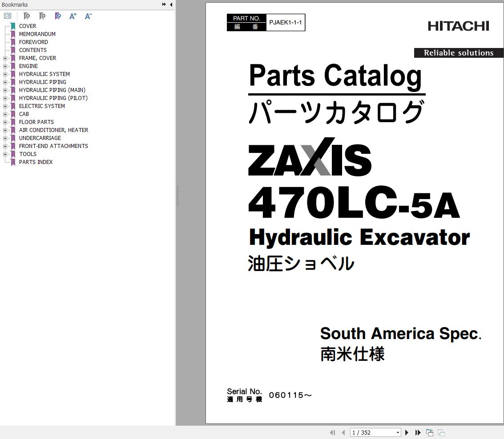The height and width of the screenshot is (439, 504).
Task: Open the MEMORANDUM bookmark
Action: tap(37, 34)
